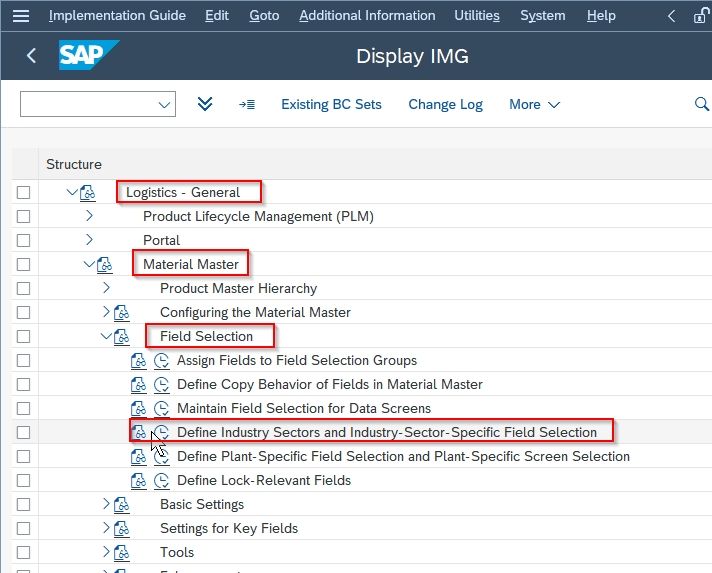Open documentation icon for Define Plant-Specific Field Selection
The width and height of the screenshot is (712, 573).
pyautogui.click(x=138, y=457)
